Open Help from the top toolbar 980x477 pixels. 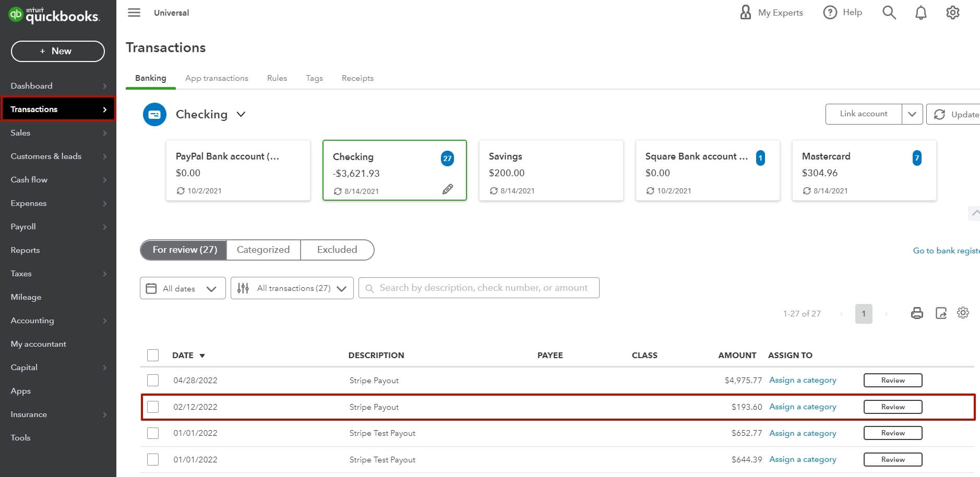842,12
